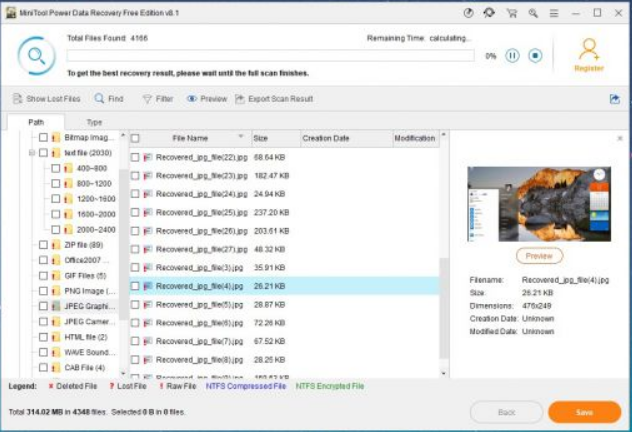This screenshot has width=632, height=432.
Task: Click the scan progress bar
Action: (x=270, y=56)
